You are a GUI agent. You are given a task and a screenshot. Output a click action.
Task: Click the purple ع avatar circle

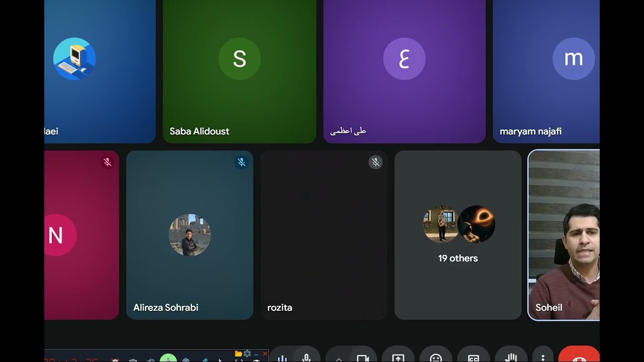[x=404, y=59]
